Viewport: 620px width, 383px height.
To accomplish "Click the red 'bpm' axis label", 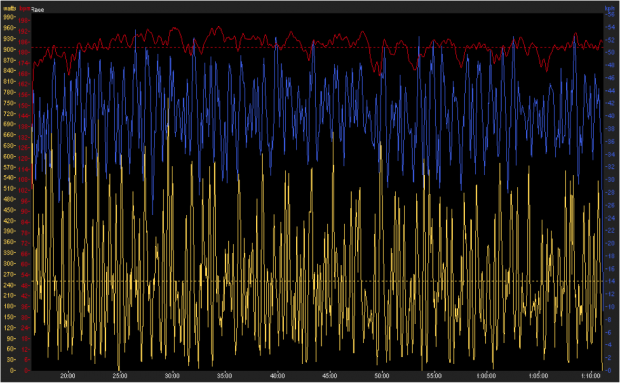I will pos(25,9).
